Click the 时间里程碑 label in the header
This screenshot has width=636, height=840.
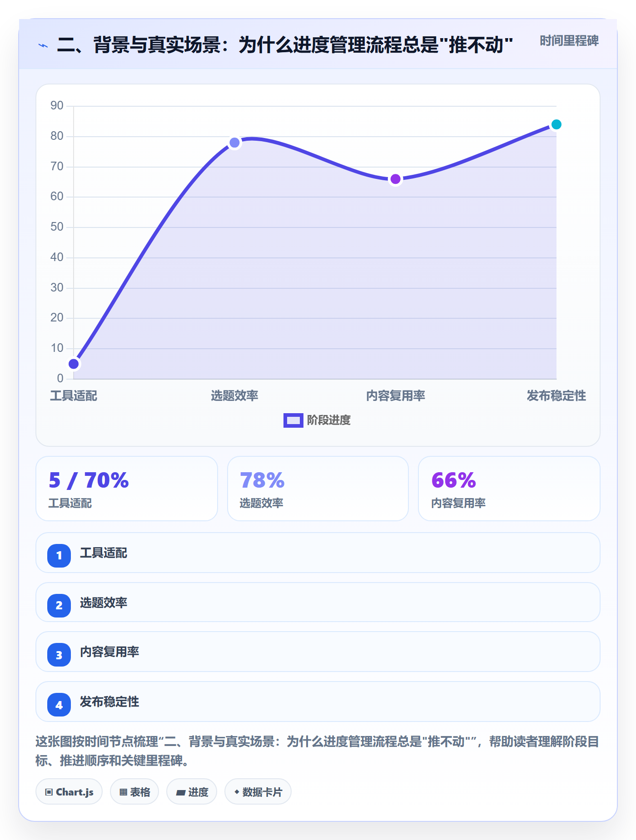pos(569,41)
